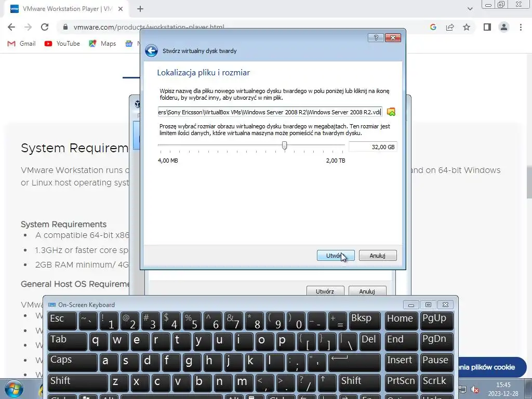Click Esc key on On-Screen Keyboard

click(62, 321)
